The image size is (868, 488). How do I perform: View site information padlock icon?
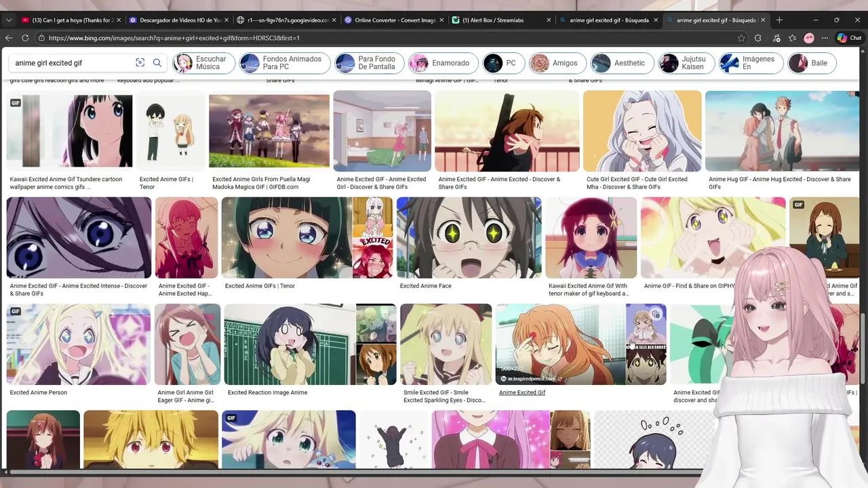tap(41, 38)
